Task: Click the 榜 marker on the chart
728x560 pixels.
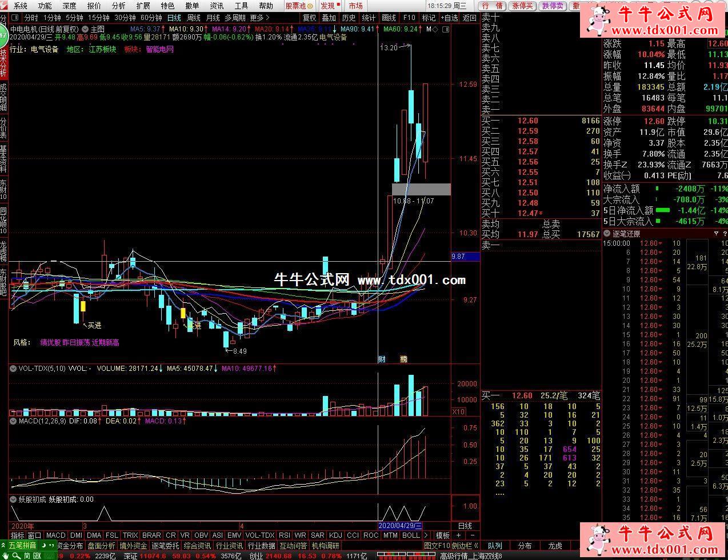Action: pyautogui.click(x=403, y=359)
